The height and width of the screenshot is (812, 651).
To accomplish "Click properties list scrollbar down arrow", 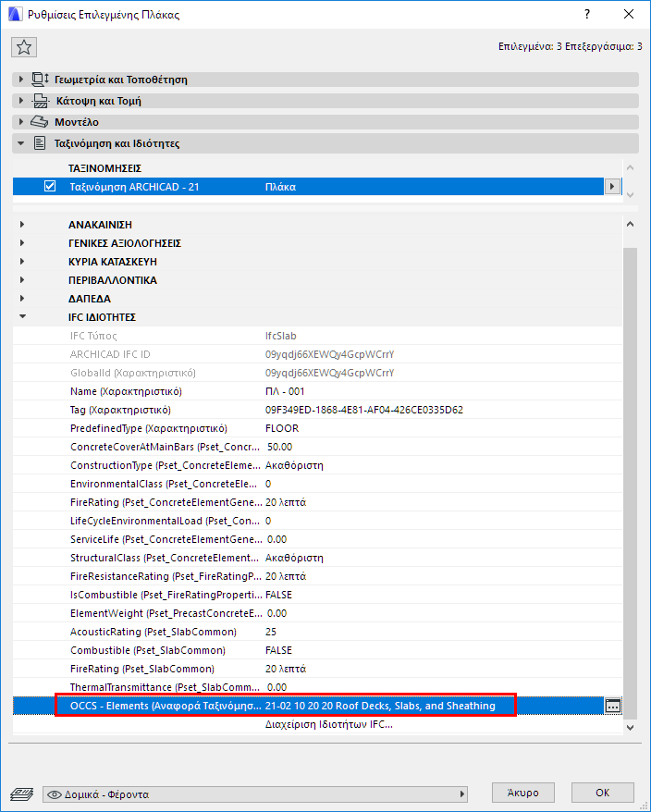I will 631,727.
